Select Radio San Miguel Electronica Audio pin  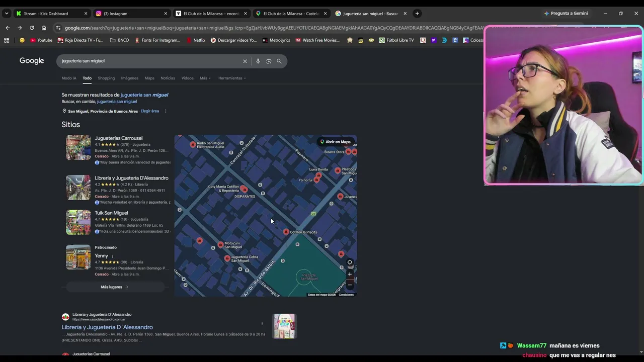[193, 144]
